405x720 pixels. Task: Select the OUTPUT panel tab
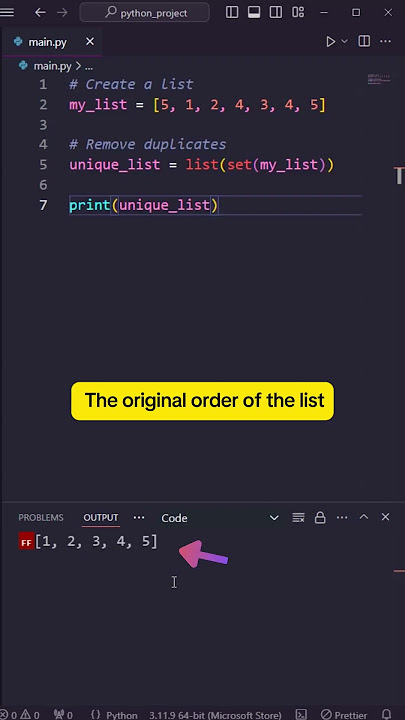click(x=101, y=518)
